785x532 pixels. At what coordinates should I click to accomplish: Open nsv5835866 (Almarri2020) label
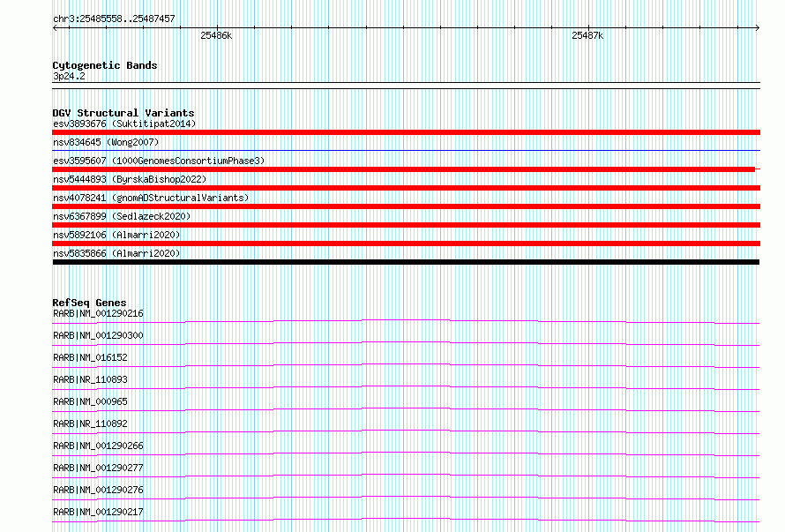pyautogui.click(x=116, y=253)
